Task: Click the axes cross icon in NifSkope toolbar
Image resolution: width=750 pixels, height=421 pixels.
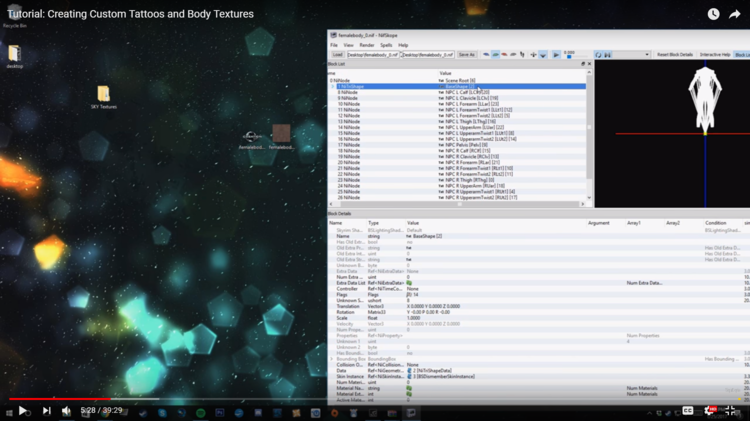Action: 533,55
